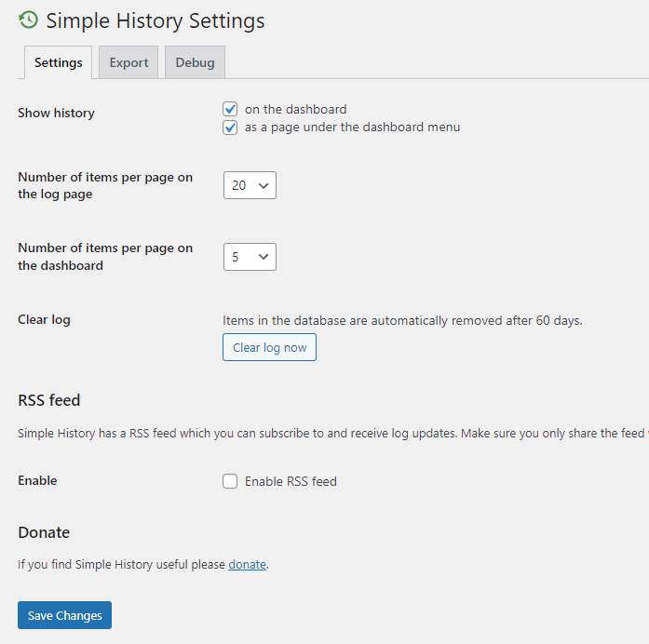Click the Clear log label
The image size is (649, 644).
click(45, 320)
